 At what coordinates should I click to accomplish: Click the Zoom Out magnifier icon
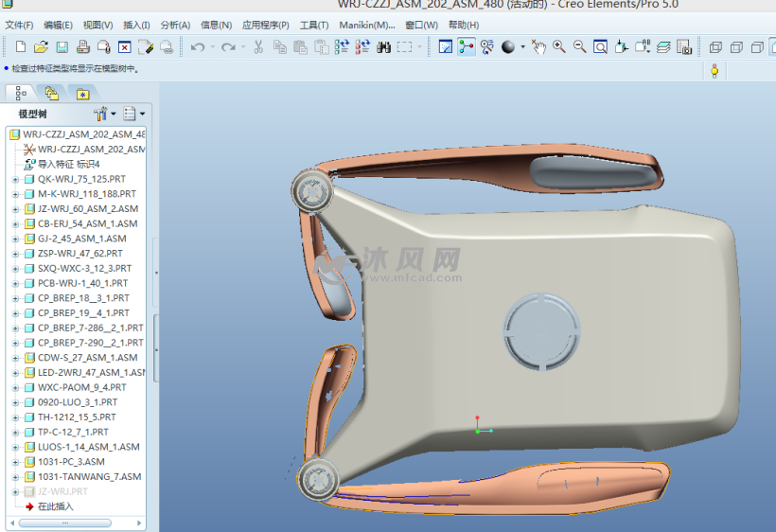coord(579,46)
